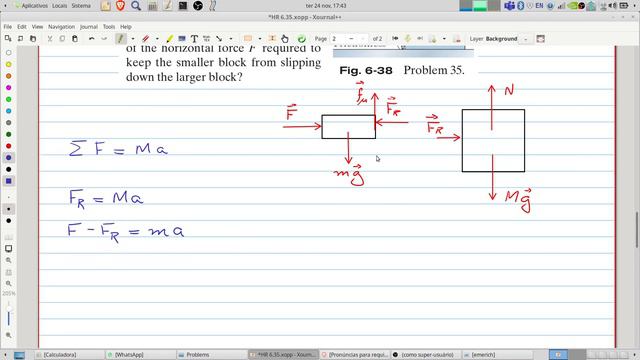Open selection tool dropdown arrow

tap(260, 39)
